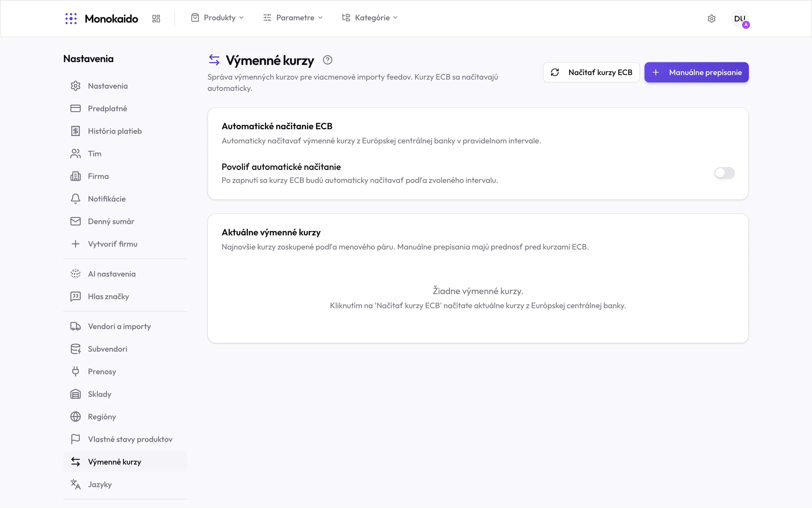Select the Firma sidebar entry

click(x=125, y=176)
